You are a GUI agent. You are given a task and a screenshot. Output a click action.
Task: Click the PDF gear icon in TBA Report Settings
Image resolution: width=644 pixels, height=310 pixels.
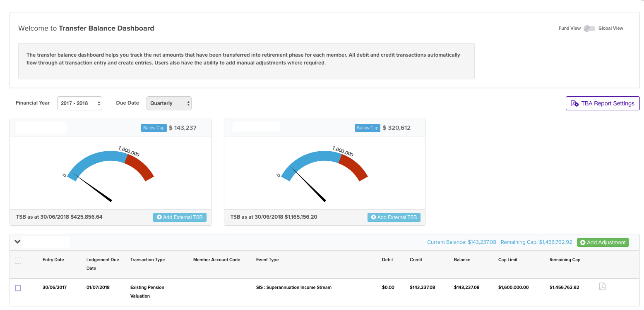pos(575,104)
